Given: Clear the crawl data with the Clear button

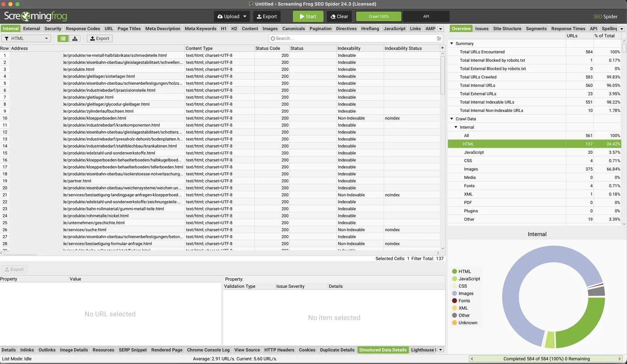Looking at the screenshot, I should [x=339, y=16].
